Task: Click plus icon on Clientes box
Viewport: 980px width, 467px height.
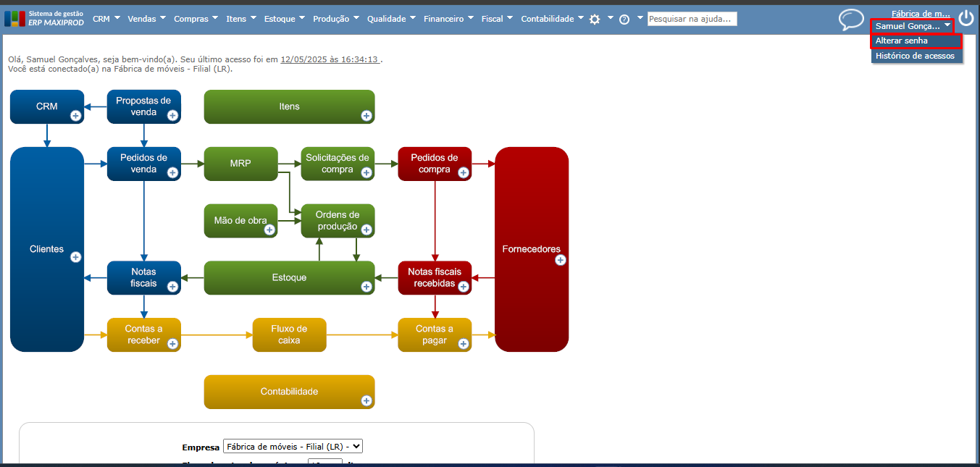Action: [75, 257]
